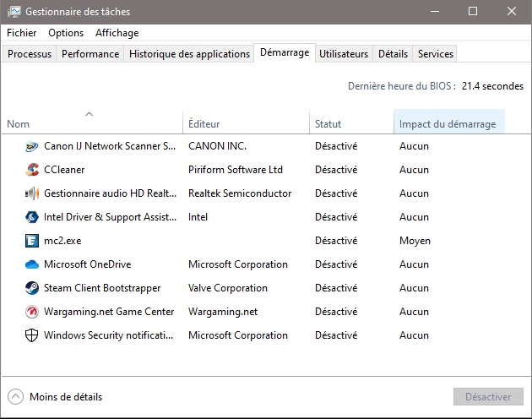Switch to the Processus tab
Screen dimensions: 532x419
(x=30, y=54)
